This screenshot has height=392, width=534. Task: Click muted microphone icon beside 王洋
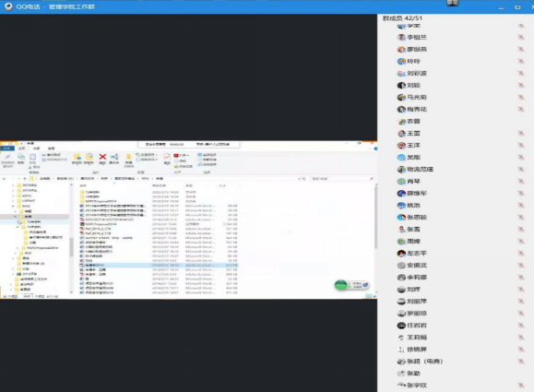[x=521, y=145]
